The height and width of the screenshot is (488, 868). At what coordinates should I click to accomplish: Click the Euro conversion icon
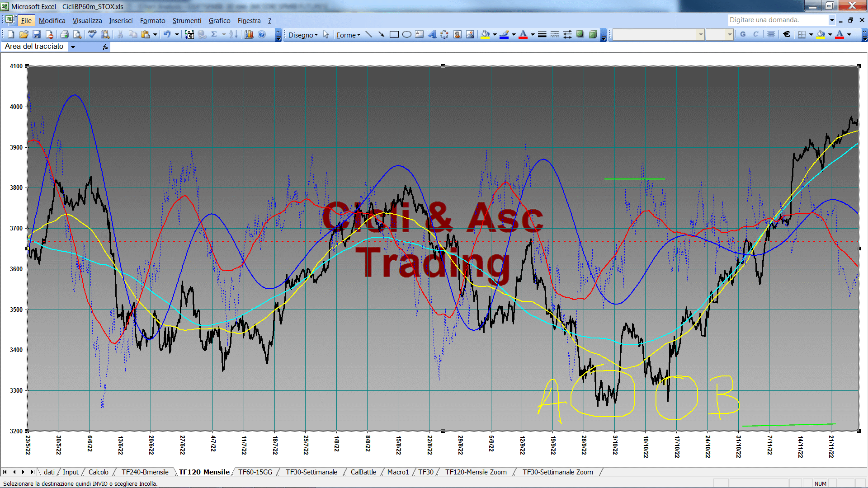(189, 34)
